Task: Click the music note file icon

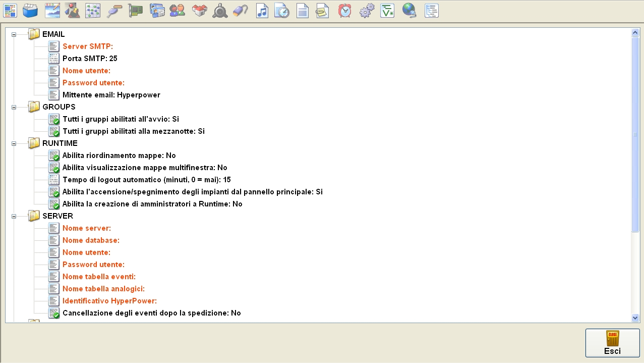Action: pyautogui.click(x=262, y=11)
